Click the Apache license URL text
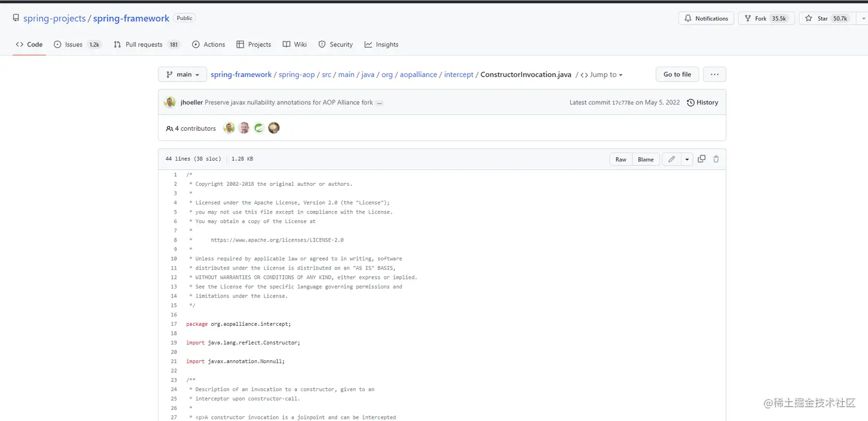This screenshot has height=421, width=868. point(277,240)
